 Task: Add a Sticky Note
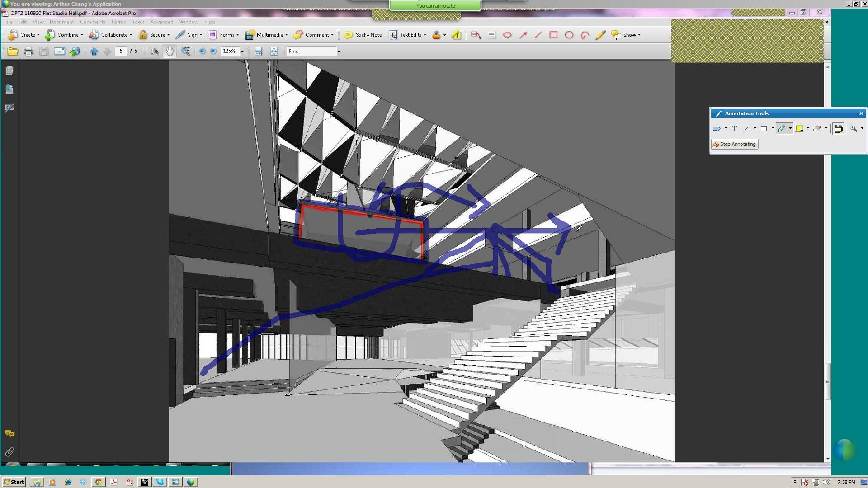click(363, 35)
